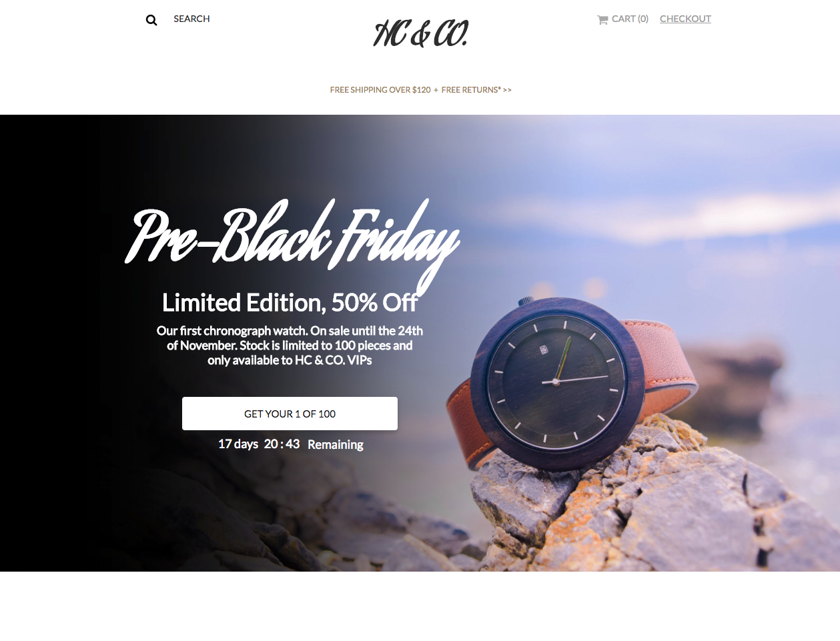Click the 20:43 countdown timer
The height and width of the screenshot is (641, 840).
tap(282, 444)
